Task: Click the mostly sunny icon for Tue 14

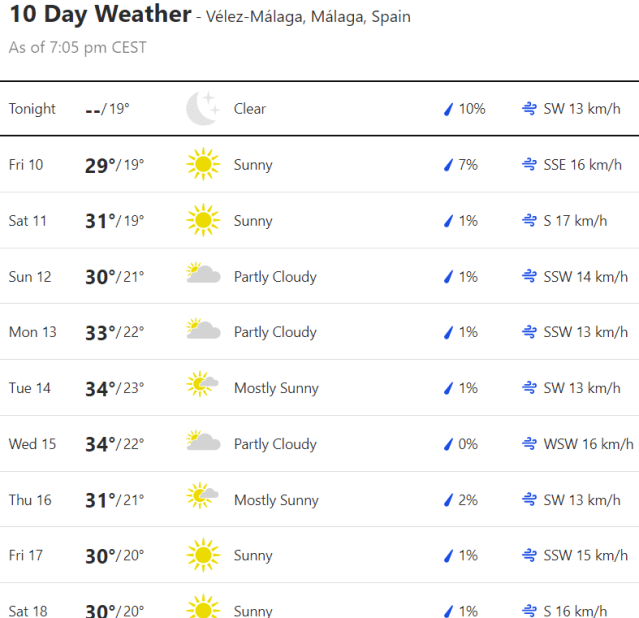Action: pyautogui.click(x=203, y=388)
